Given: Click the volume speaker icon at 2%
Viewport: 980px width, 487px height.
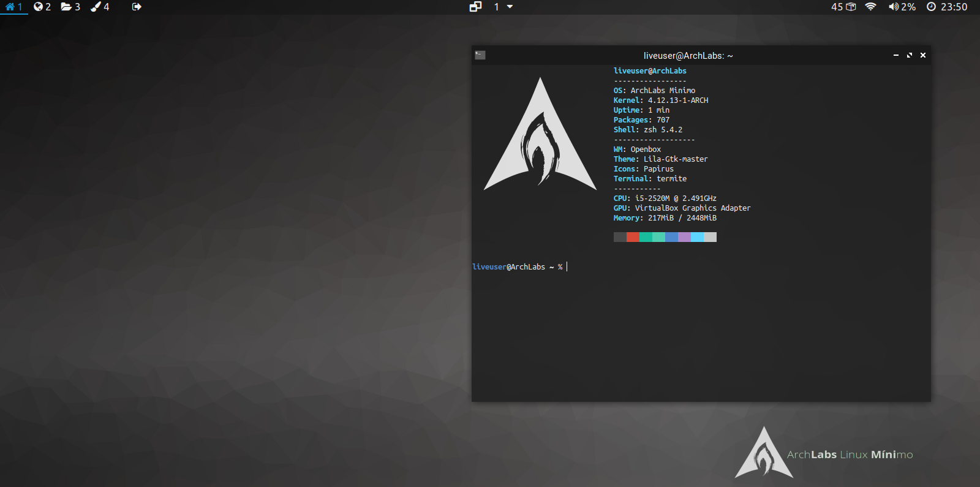Looking at the screenshot, I should coord(894,7).
